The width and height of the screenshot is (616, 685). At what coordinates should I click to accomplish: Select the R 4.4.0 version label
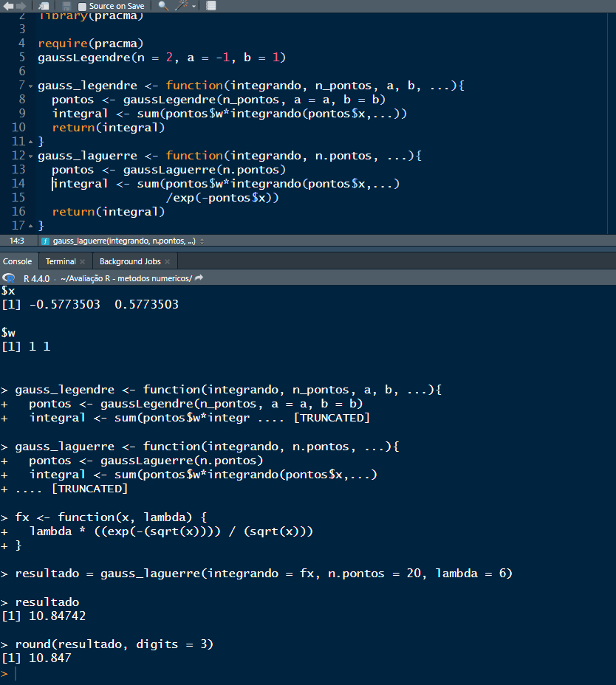click(37, 278)
